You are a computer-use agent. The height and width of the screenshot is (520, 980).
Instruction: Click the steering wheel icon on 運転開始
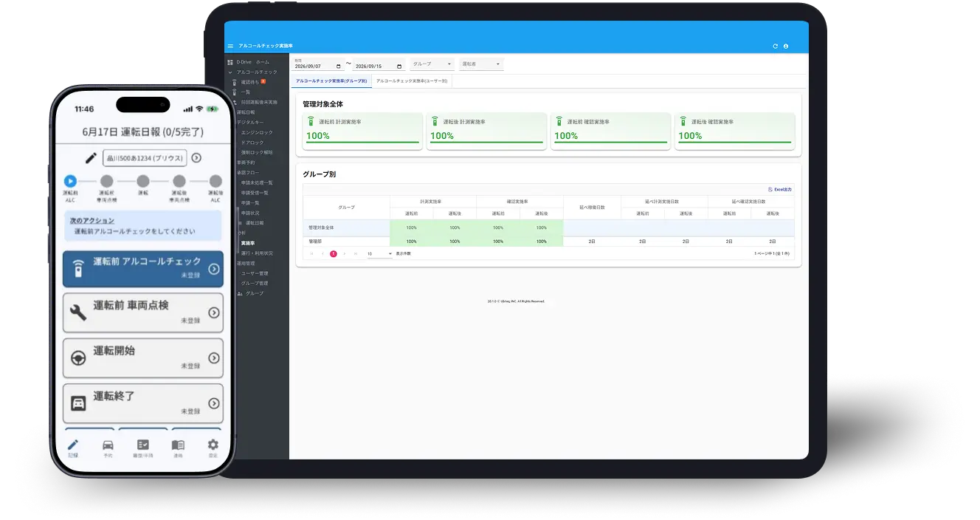point(78,358)
